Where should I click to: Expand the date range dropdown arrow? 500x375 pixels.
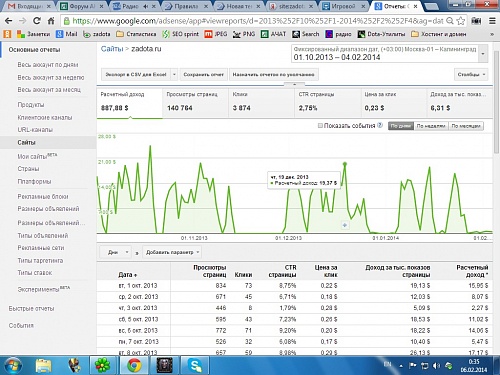(483, 54)
